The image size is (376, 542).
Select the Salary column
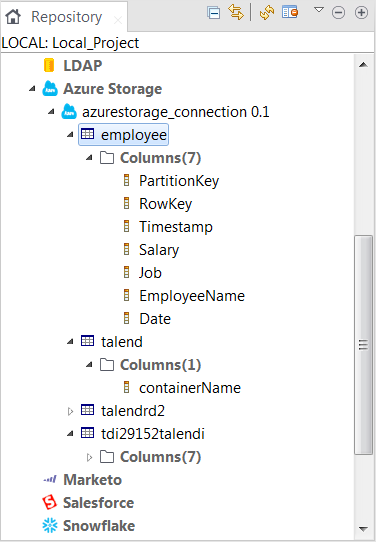159,250
